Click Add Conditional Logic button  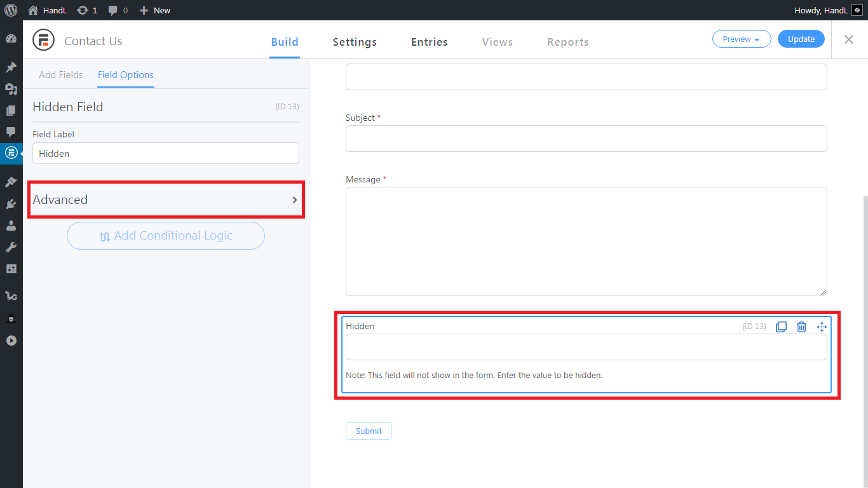click(165, 236)
